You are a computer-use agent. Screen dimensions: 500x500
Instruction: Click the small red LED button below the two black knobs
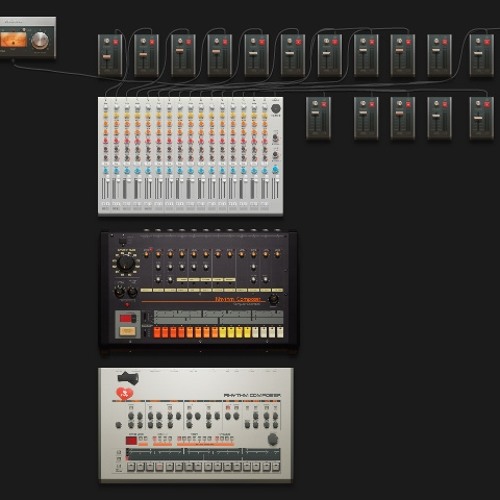(x=127, y=304)
